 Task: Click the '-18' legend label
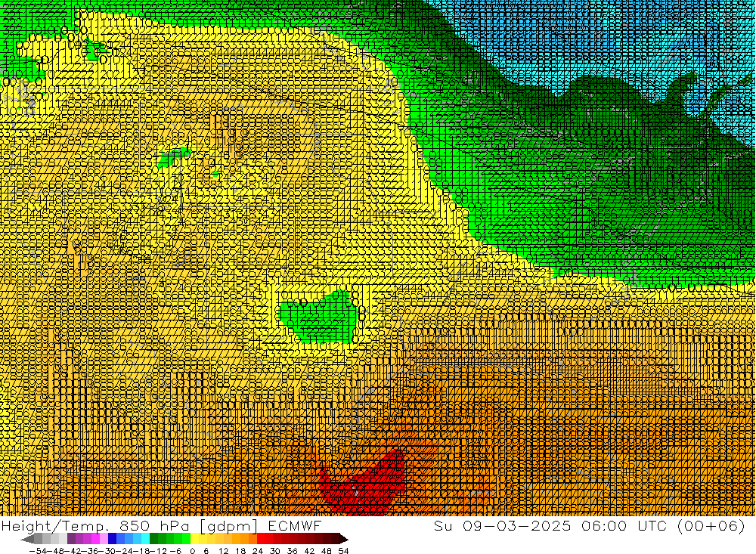(141, 551)
